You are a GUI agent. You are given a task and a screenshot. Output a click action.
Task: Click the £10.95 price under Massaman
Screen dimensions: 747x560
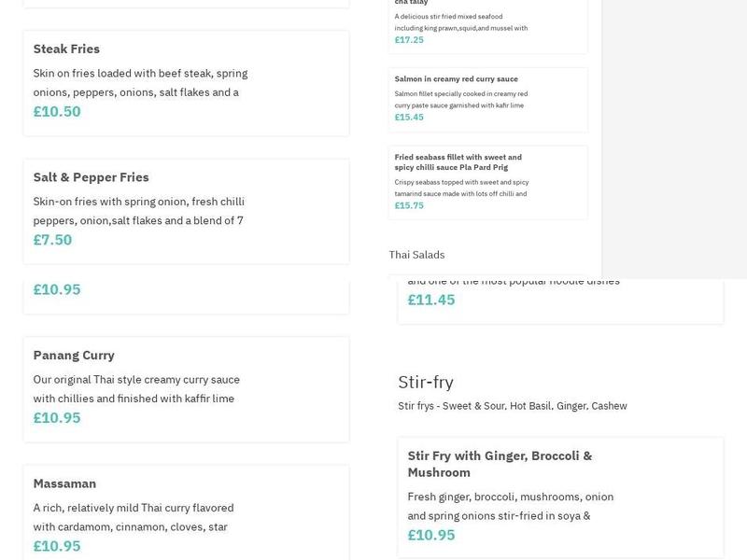(57, 546)
